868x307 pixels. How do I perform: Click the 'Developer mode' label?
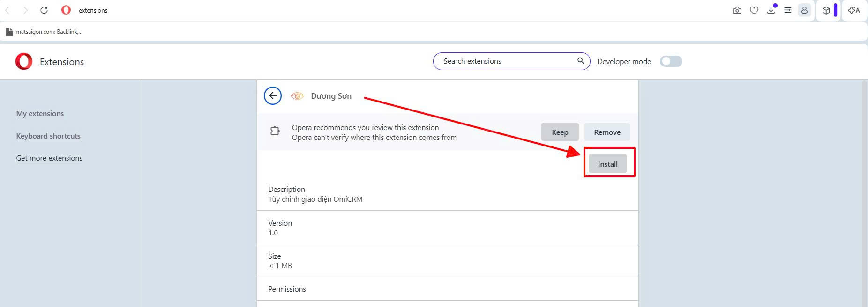point(624,61)
